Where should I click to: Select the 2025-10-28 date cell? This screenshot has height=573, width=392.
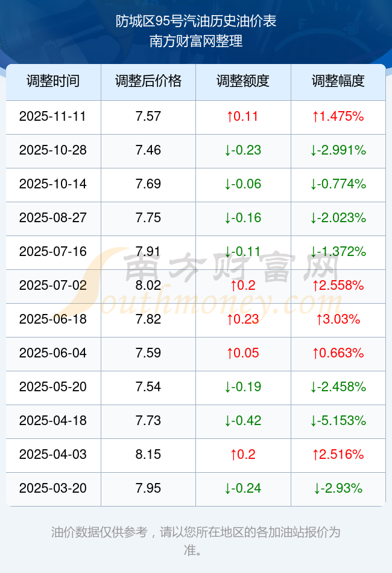(53, 150)
